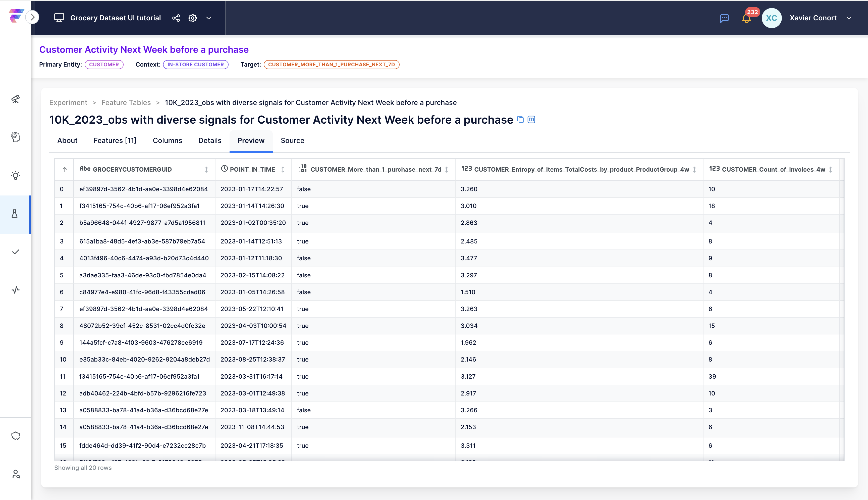The image size is (868, 500).
Task: Open the telescope sidebar icon
Action: (15, 99)
